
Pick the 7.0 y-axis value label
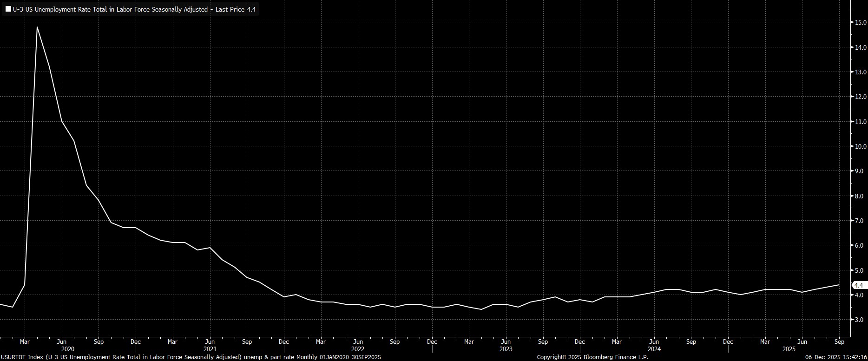tap(860, 221)
